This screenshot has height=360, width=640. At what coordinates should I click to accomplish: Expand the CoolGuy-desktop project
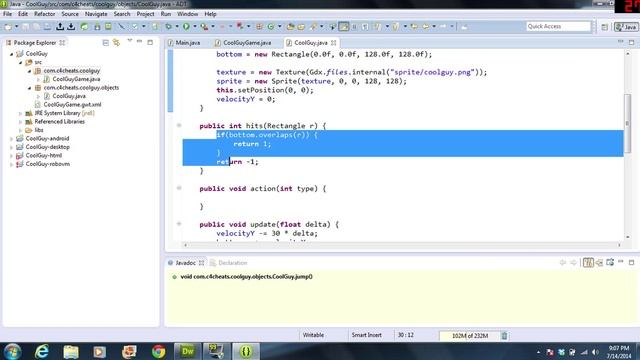(x=12, y=147)
